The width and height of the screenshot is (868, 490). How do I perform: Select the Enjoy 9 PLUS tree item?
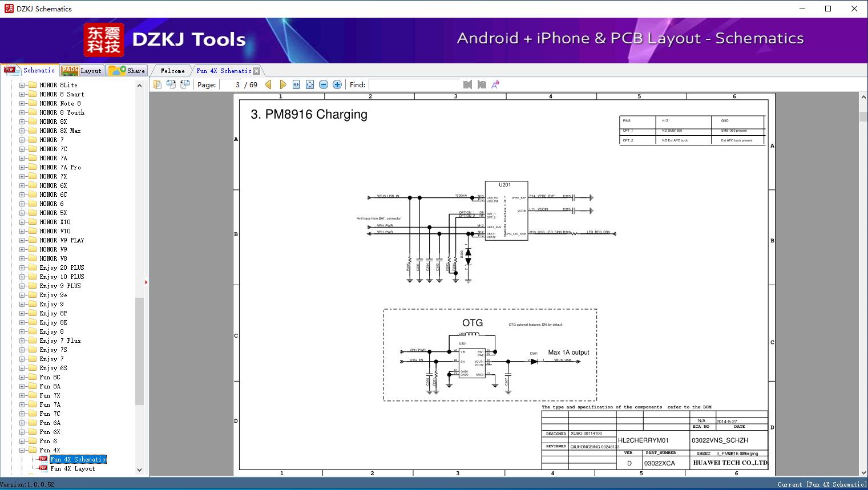pyautogui.click(x=60, y=286)
